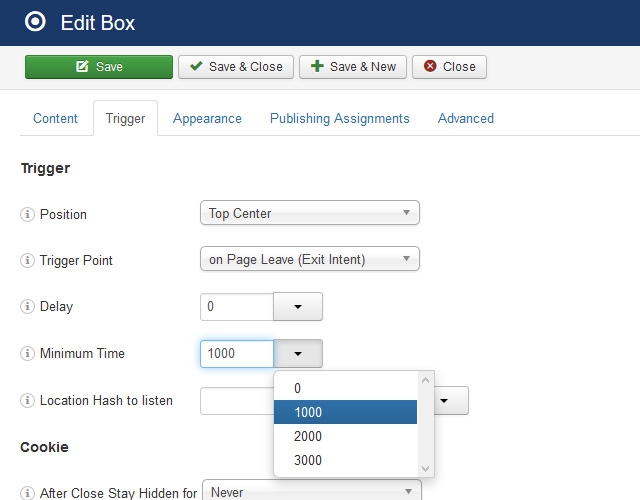The image size is (640, 500).
Task: Click the Cookie section heading
Action: [x=44, y=447]
